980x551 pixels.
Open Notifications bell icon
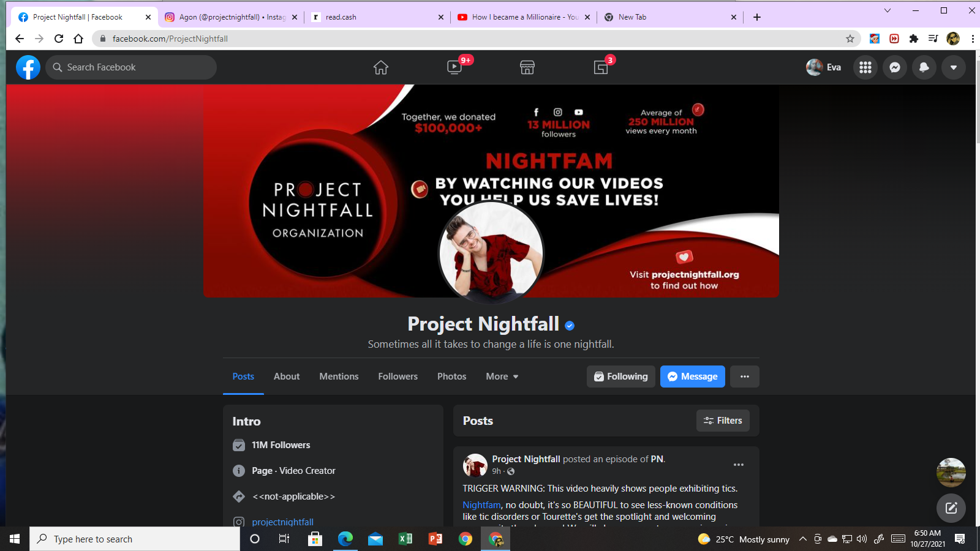pos(924,67)
